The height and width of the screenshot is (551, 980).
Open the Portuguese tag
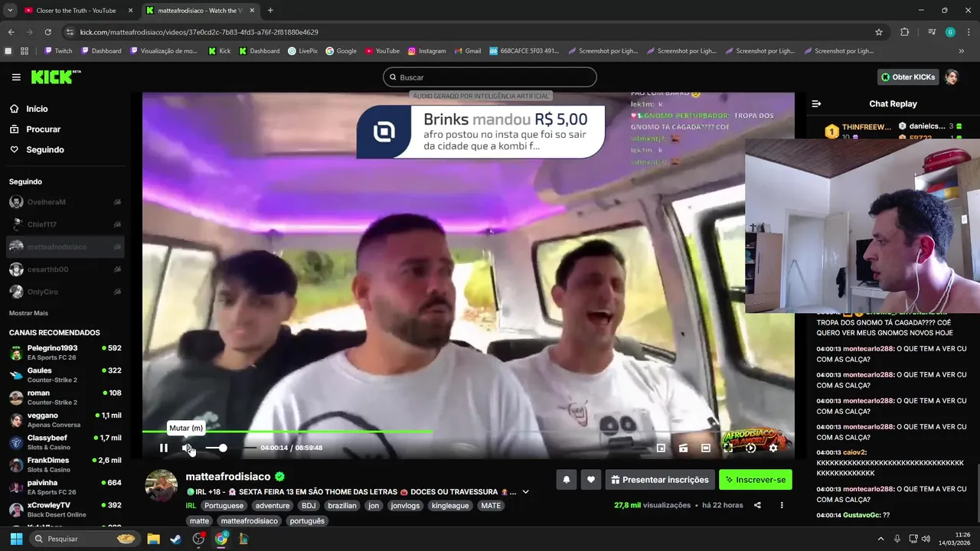coord(224,506)
